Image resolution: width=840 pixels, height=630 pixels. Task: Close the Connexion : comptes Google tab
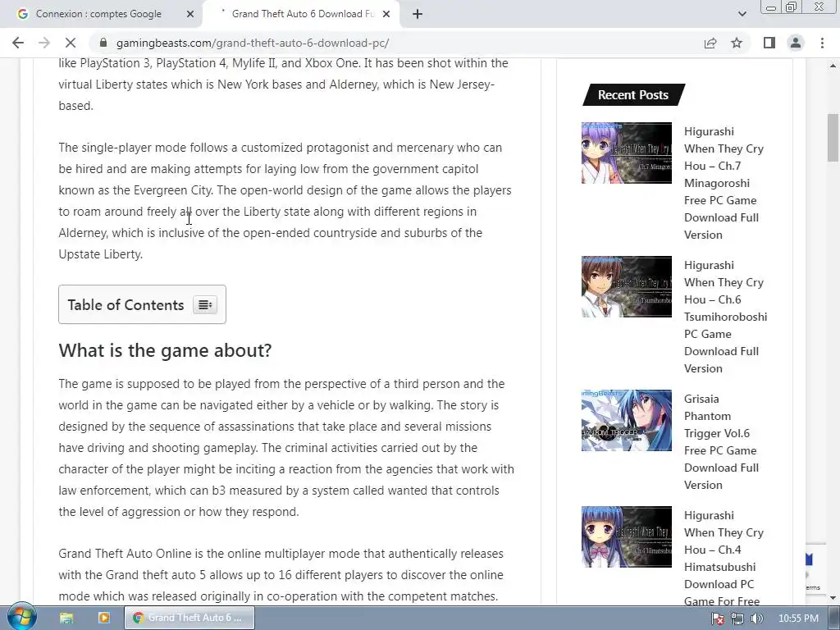[x=190, y=14]
